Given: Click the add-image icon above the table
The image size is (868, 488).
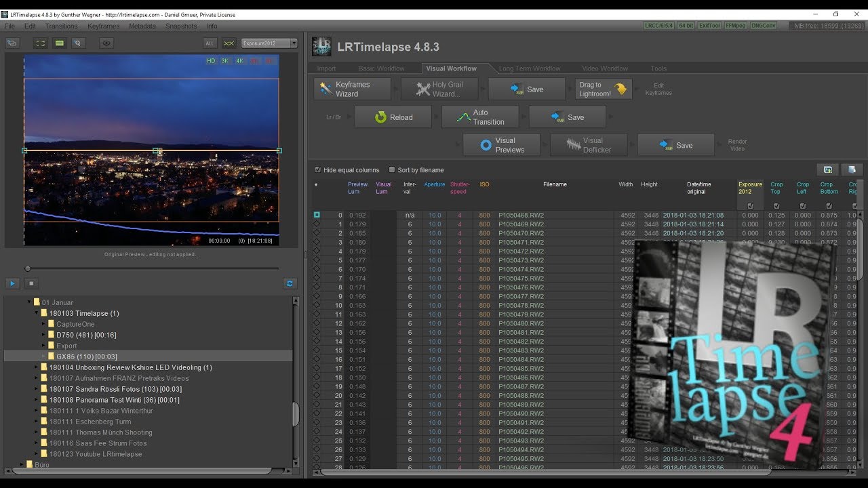Looking at the screenshot, I should click(828, 169).
